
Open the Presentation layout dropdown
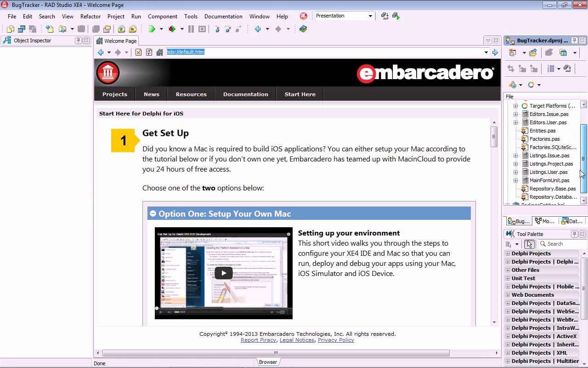point(370,16)
